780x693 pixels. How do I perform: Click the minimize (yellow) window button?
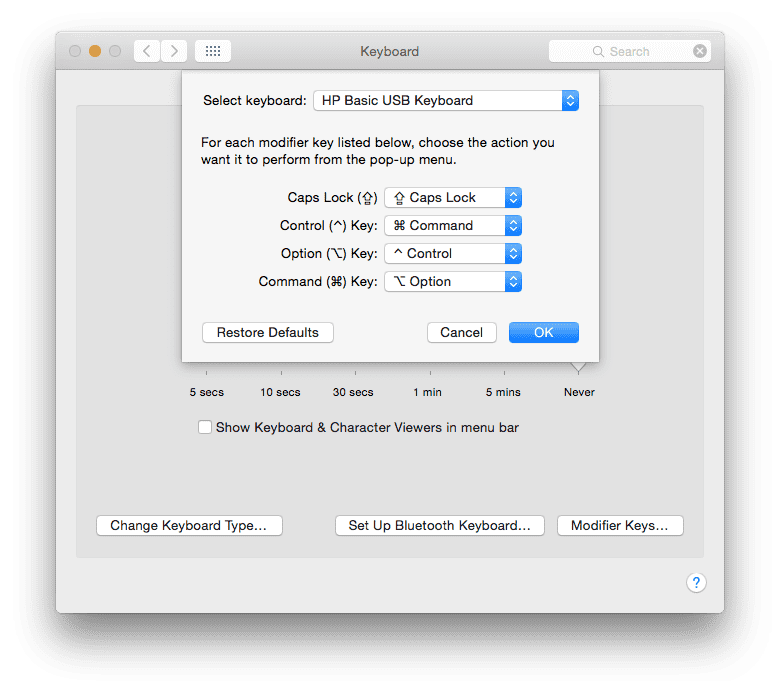pos(95,51)
